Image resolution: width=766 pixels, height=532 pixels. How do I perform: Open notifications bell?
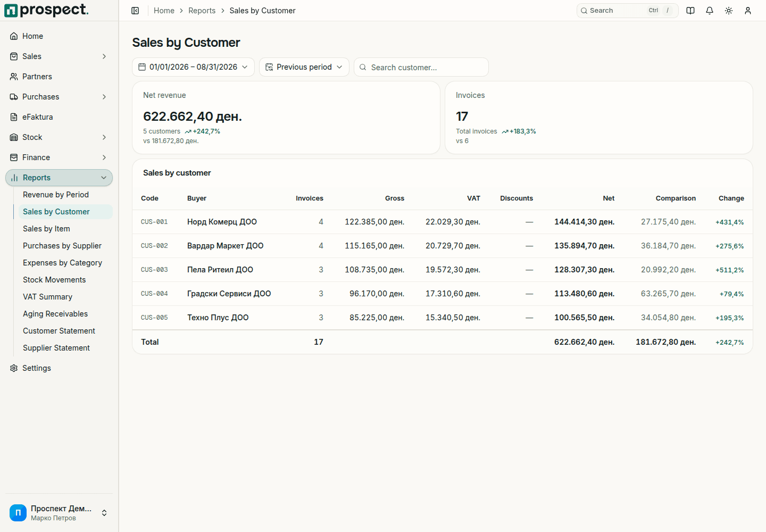(x=710, y=11)
